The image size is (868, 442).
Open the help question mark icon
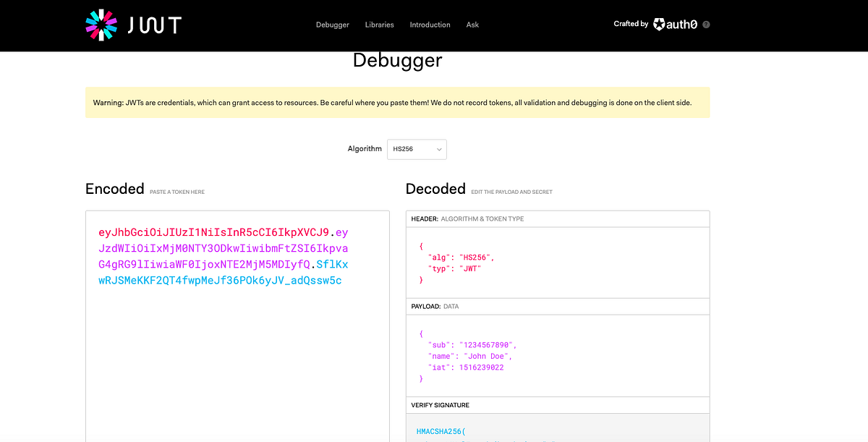(x=705, y=24)
